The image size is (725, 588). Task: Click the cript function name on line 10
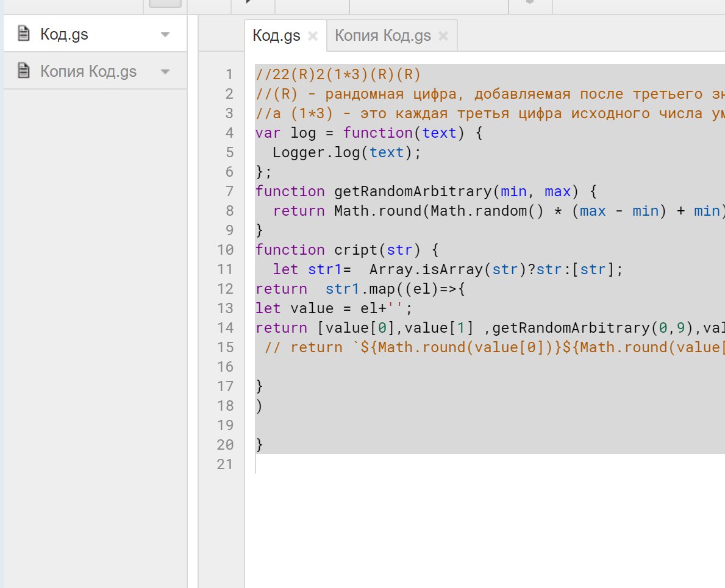(x=356, y=250)
